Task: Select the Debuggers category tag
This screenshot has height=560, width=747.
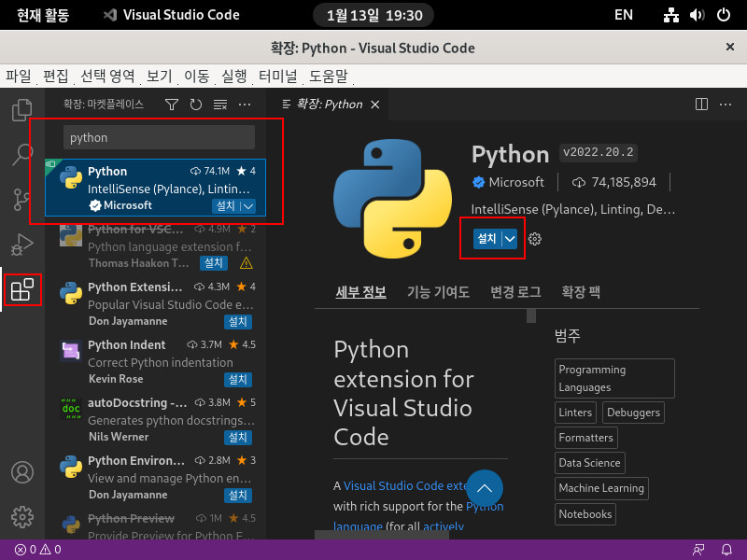Action: click(633, 413)
